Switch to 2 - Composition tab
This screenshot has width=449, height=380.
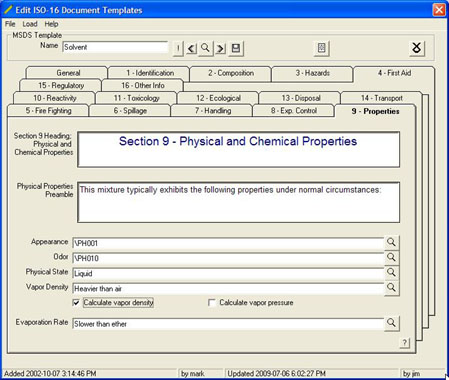point(231,73)
